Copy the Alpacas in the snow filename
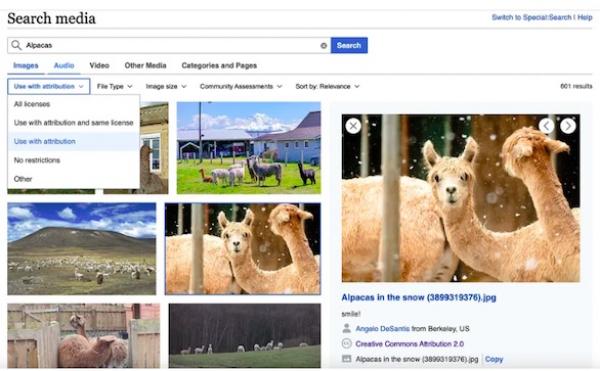This screenshot has height=371, width=600. point(494,359)
